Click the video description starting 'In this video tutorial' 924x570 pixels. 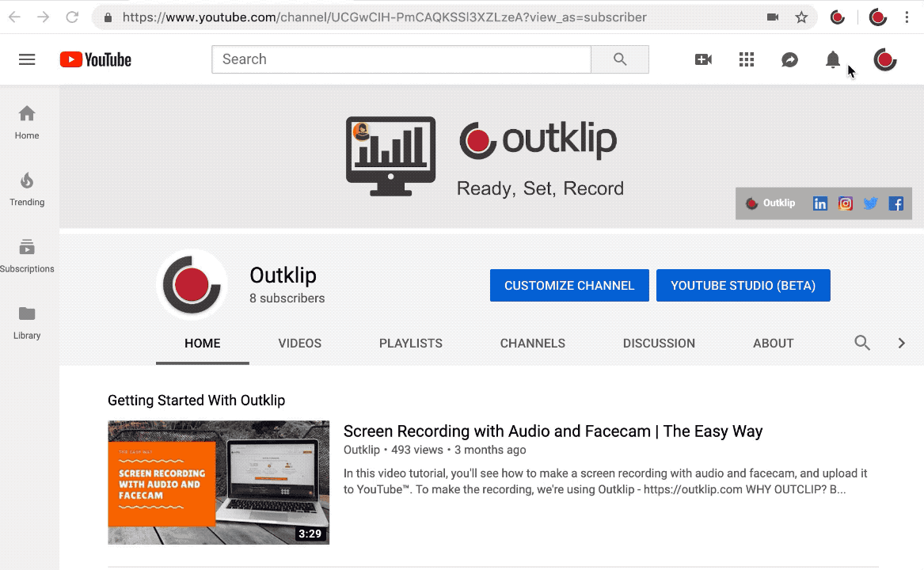[x=605, y=481]
